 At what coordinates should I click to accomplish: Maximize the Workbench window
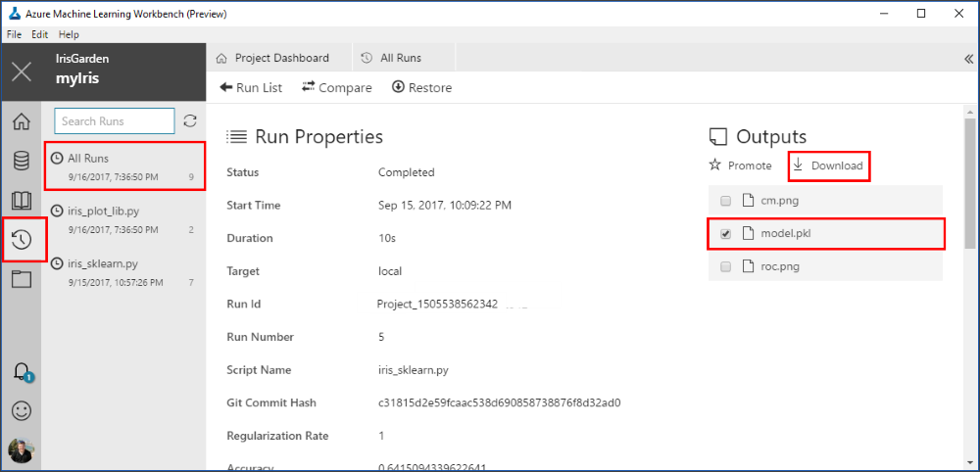coord(920,14)
